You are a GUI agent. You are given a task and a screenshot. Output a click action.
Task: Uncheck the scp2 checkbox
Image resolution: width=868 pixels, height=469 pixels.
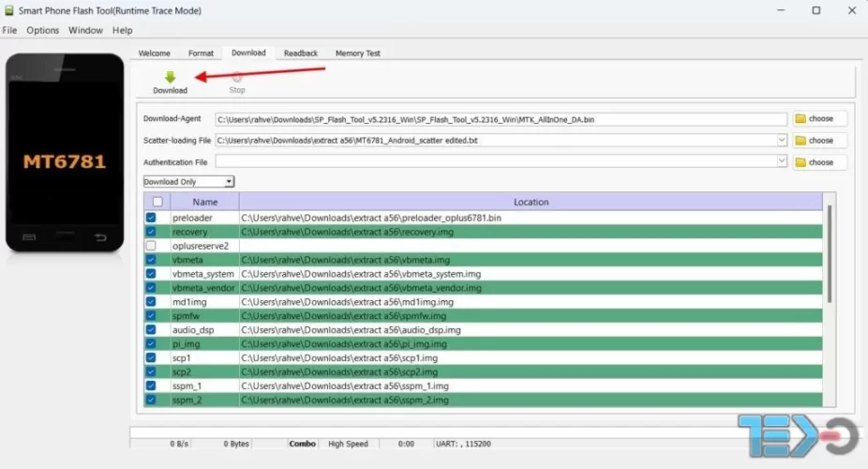click(x=151, y=371)
